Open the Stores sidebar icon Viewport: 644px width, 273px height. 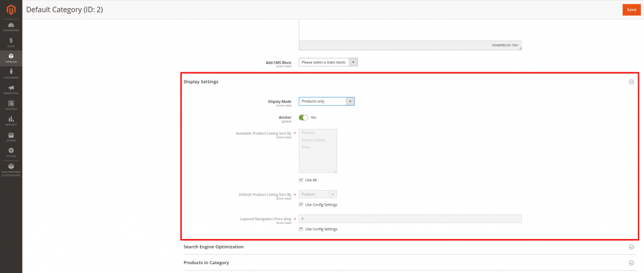pyautogui.click(x=11, y=136)
